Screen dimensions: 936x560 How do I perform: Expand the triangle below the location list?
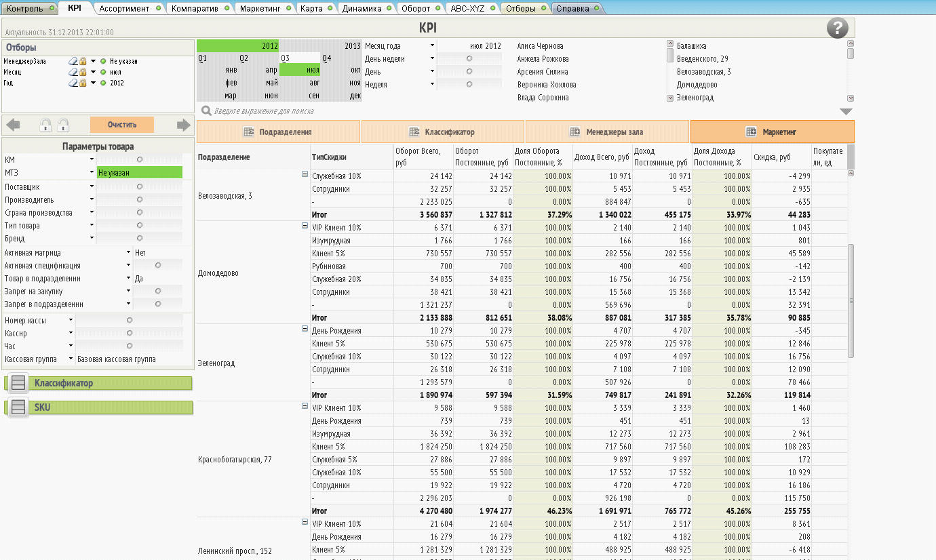(845, 112)
